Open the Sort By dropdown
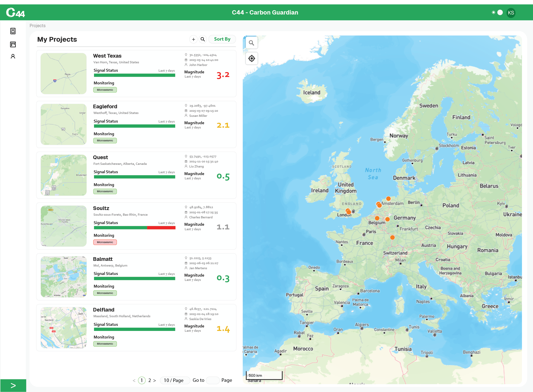 point(222,39)
